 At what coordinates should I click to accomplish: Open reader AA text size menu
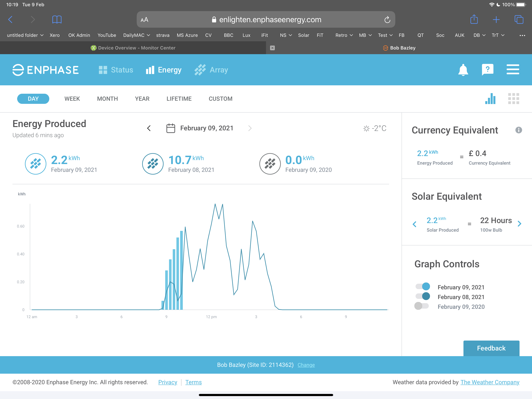coord(144,20)
